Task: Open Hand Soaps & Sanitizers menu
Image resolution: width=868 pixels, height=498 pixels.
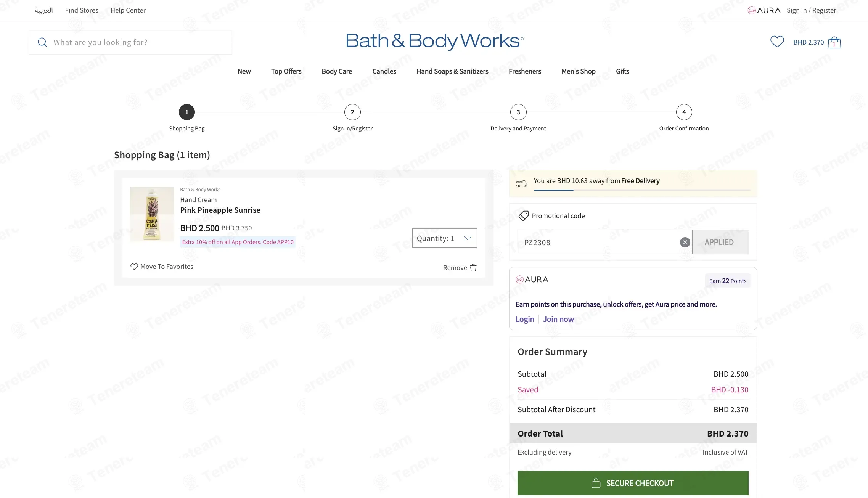Action: (x=452, y=71)
